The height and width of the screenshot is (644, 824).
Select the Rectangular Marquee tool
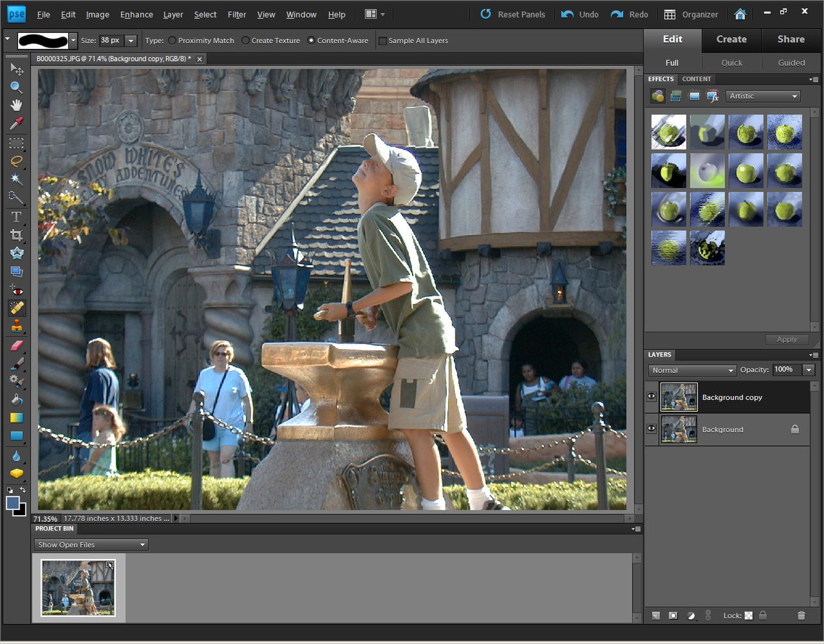16,143
